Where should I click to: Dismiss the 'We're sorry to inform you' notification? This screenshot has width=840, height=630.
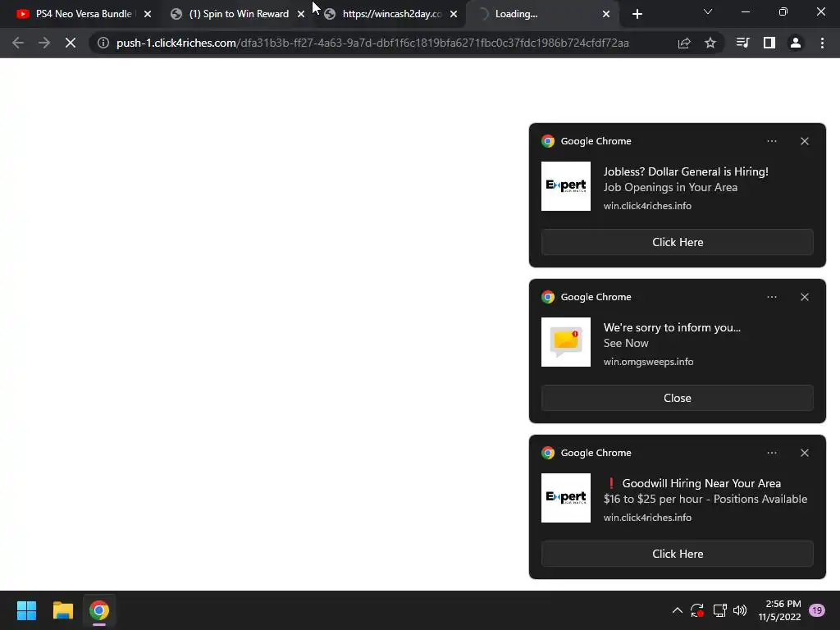coord(805,297)
